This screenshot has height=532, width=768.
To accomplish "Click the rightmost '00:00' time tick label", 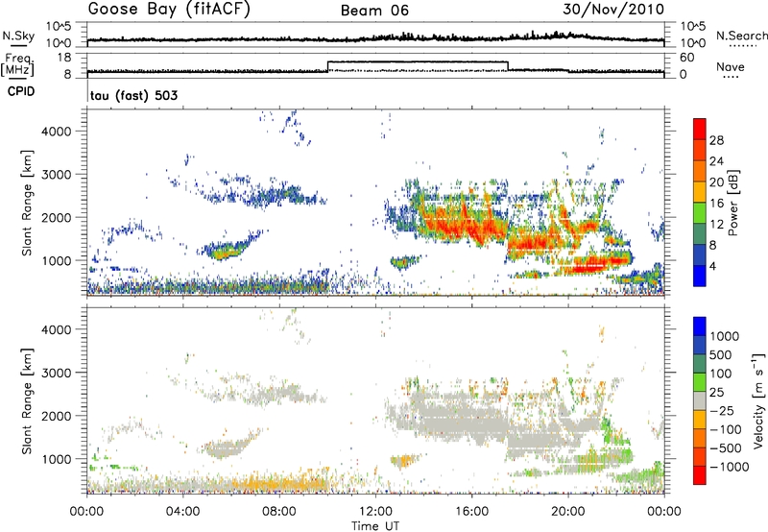I will [x=663, y=512].
